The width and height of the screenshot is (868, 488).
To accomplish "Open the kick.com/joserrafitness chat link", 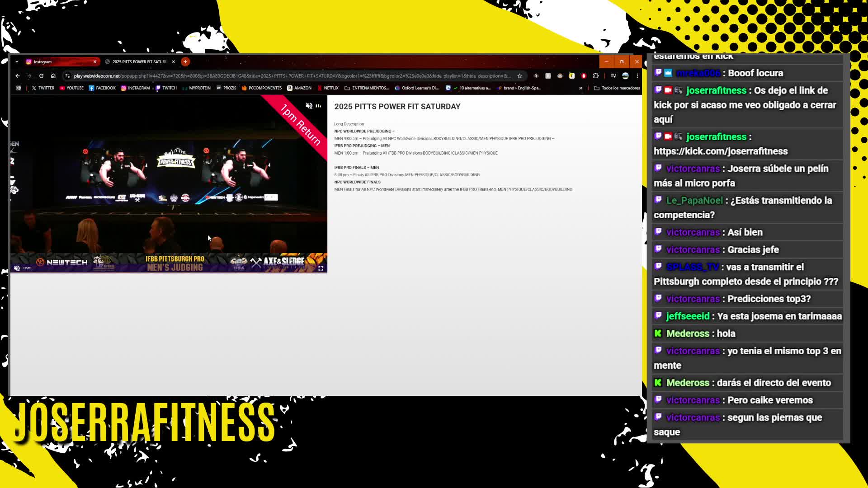I will [x=721, y=151].
